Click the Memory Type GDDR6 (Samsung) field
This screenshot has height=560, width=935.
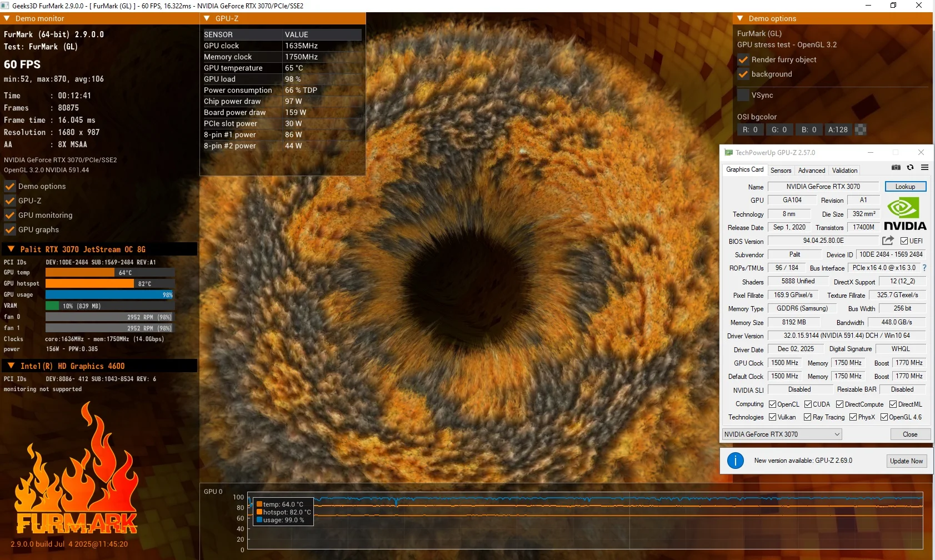coord(802,308)
